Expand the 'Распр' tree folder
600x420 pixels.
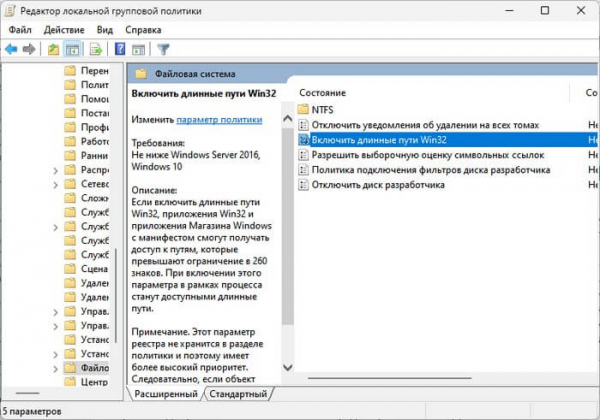point(55,170)
